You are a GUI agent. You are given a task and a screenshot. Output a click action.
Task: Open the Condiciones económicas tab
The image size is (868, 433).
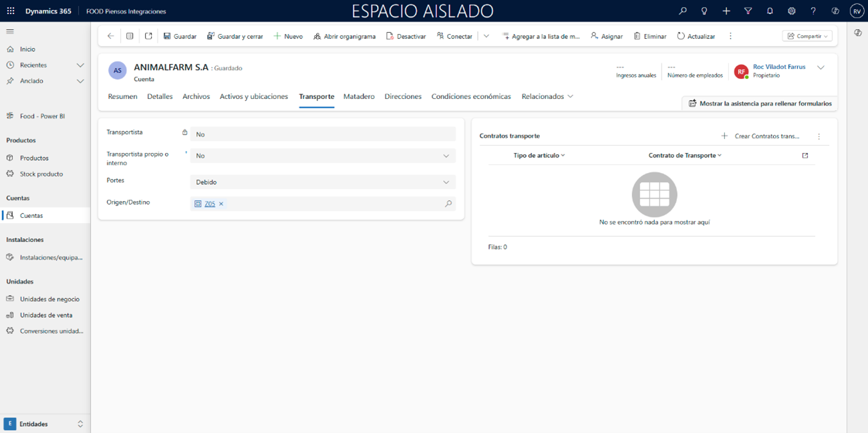(x=470, y=96)
